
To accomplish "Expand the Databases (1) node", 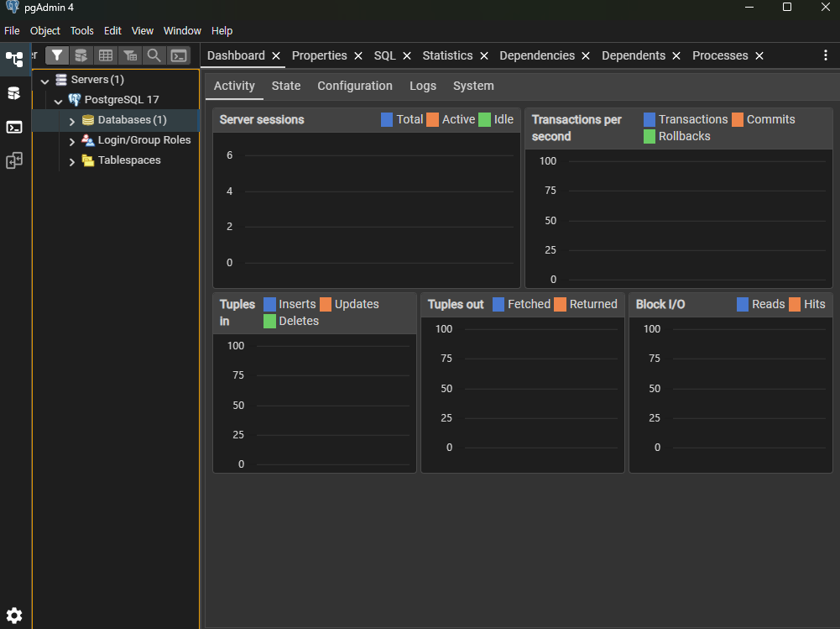I will coord(72,121).
